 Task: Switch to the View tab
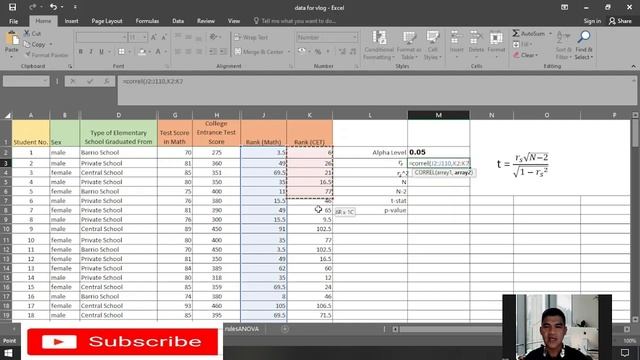234,21
